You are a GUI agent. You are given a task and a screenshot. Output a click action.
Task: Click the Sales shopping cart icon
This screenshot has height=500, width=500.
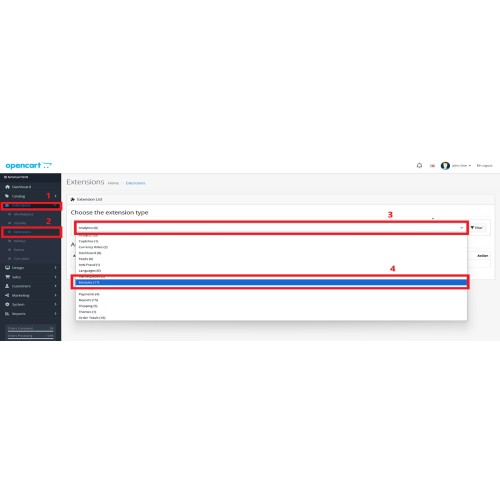(x=7, y=277)
